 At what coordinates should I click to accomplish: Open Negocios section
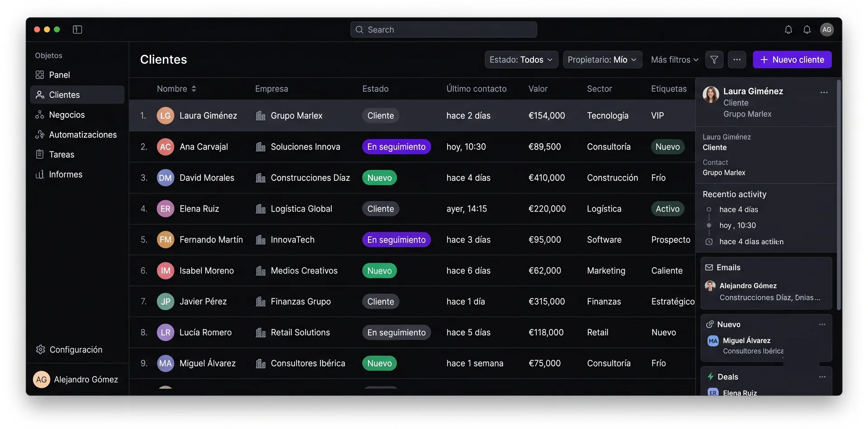(x=77, y=114)
